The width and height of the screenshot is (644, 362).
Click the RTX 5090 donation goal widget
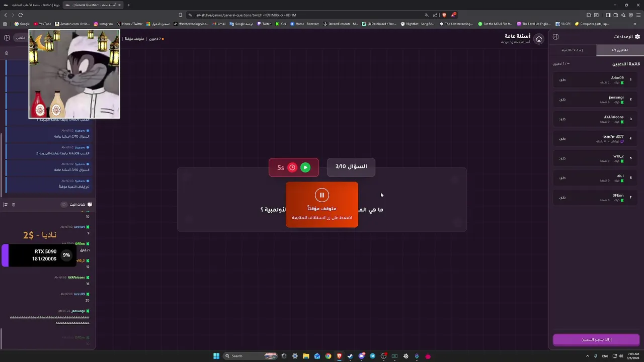38,255
